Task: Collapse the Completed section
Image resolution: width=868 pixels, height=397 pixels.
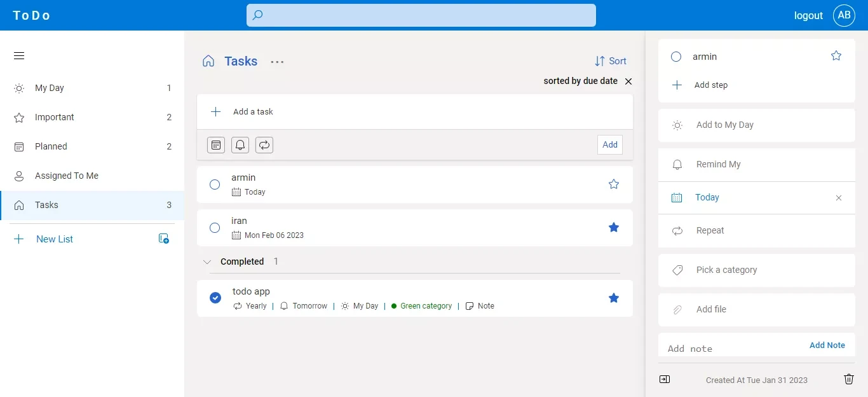Action: pos(207,261)
